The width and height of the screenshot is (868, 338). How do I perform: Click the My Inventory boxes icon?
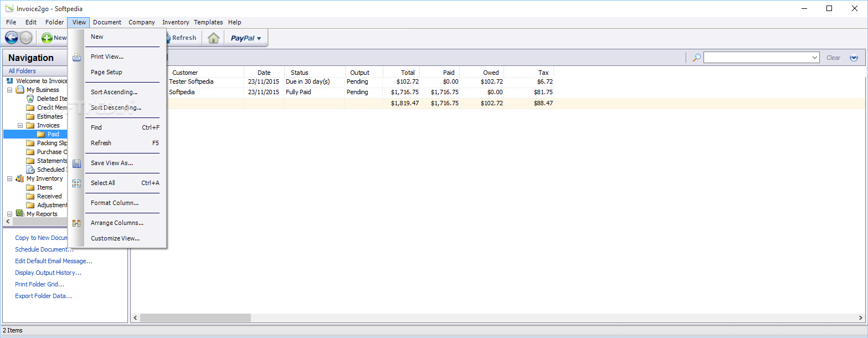[20, 178]
